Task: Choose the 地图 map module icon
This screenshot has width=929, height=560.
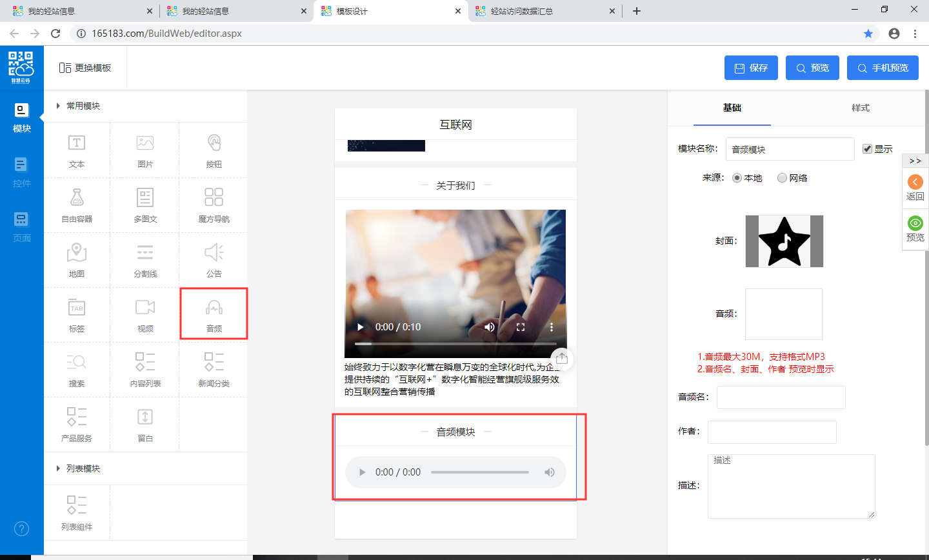Action: 77,253
